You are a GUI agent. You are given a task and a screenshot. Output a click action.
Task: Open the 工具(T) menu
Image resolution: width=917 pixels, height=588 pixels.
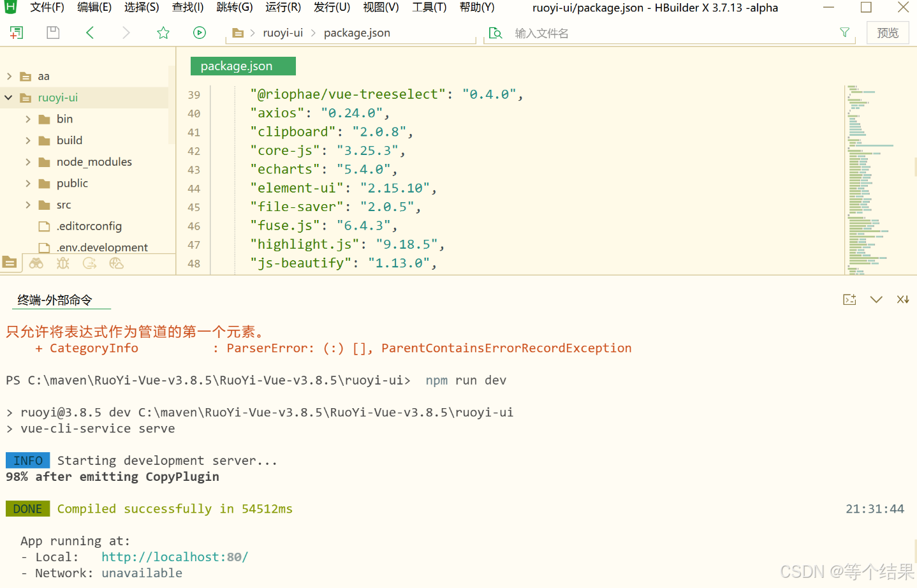click(x=429, y=8)
